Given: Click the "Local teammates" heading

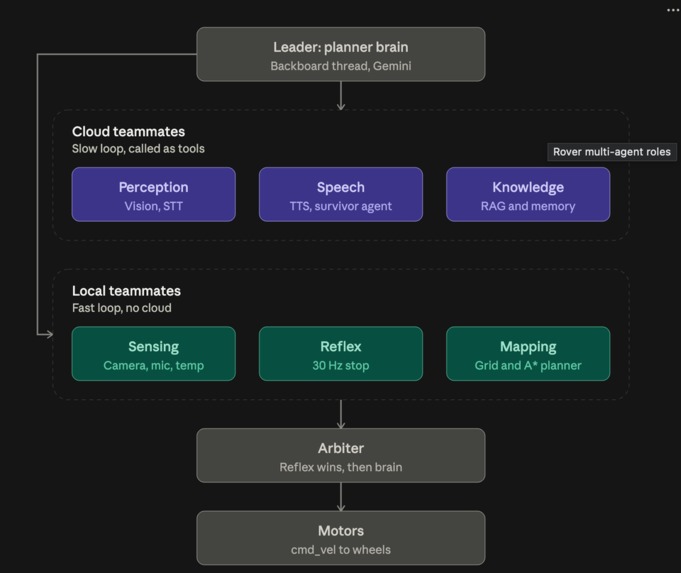Looking at the screenshot, I should [126, 291].
